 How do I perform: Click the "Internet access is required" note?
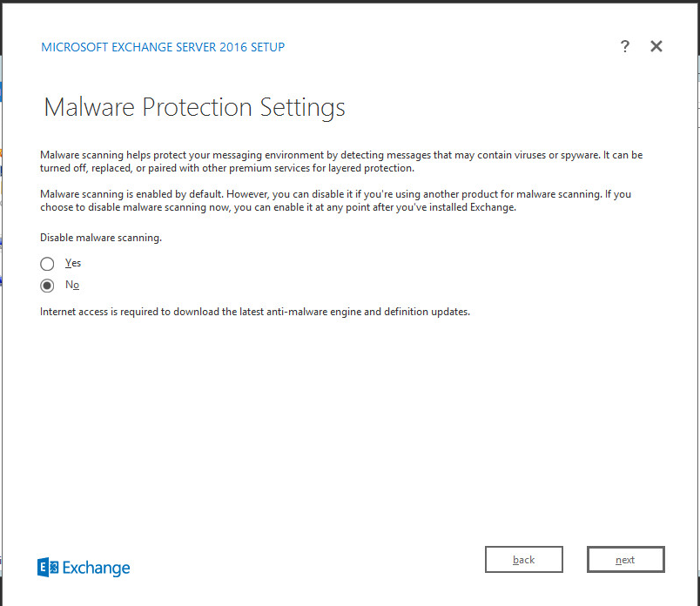(x=255, y=312)
